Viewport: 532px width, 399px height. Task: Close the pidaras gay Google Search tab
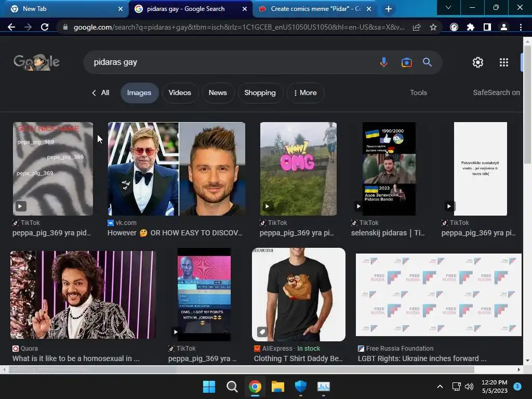[x=245, y=9]
